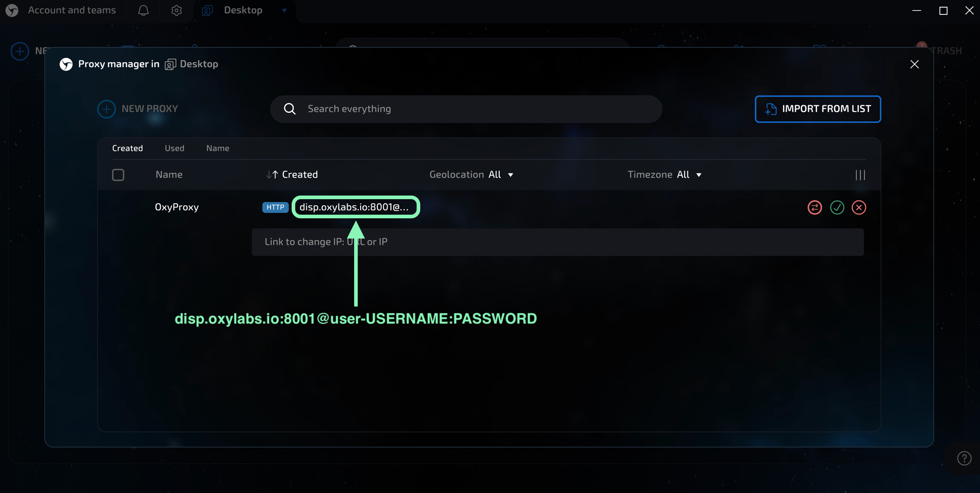980x493 pixels.
Task: Open the Desktop workspace dropdown arrow
Action: point(284,10)
